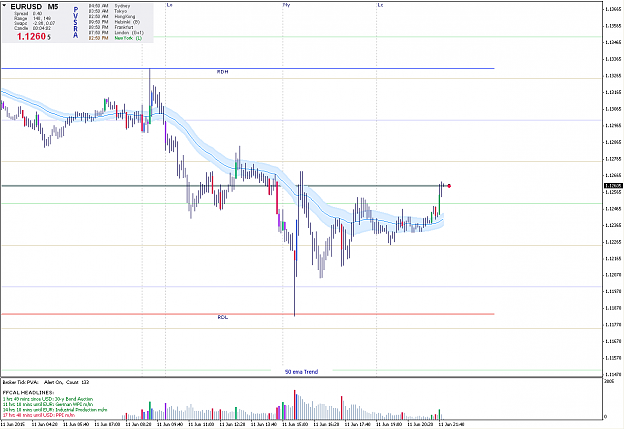
Task: Select the blue RDH line label
Action: click(x=222, y=72)
